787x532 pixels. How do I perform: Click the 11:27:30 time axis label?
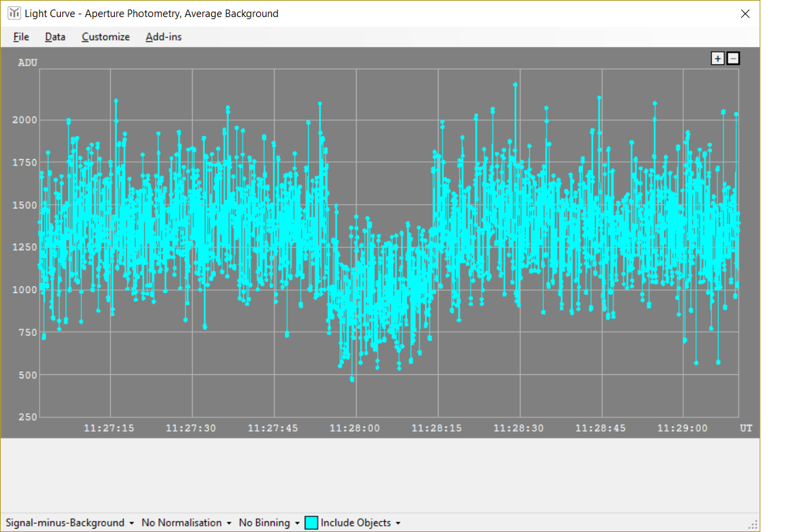point(191,428)
